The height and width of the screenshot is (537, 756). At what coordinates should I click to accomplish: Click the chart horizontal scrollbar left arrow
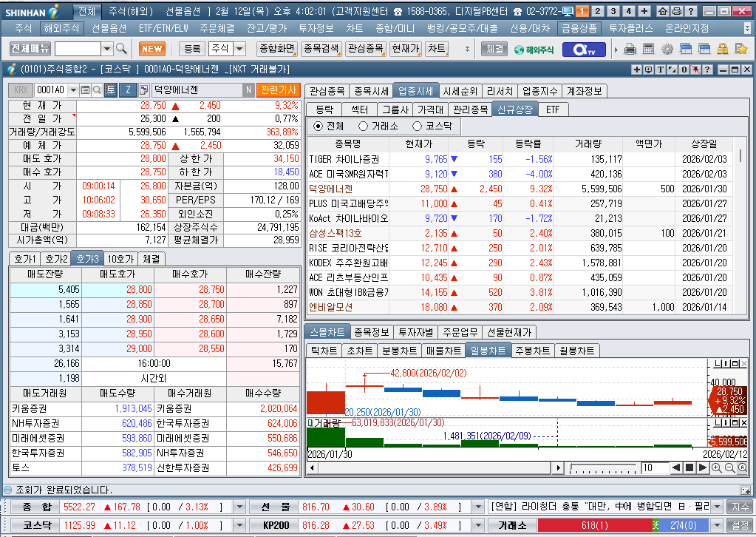pyautogui.click(x=312, y=467)
